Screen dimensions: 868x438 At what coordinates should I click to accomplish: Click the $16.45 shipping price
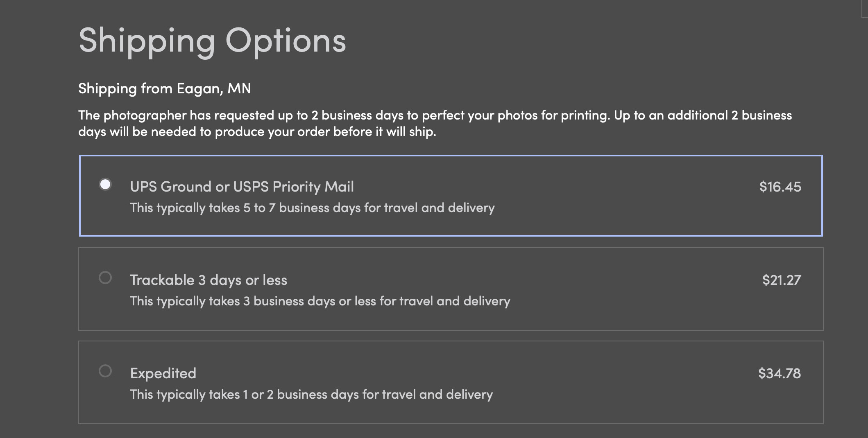[x=780, y=187]
